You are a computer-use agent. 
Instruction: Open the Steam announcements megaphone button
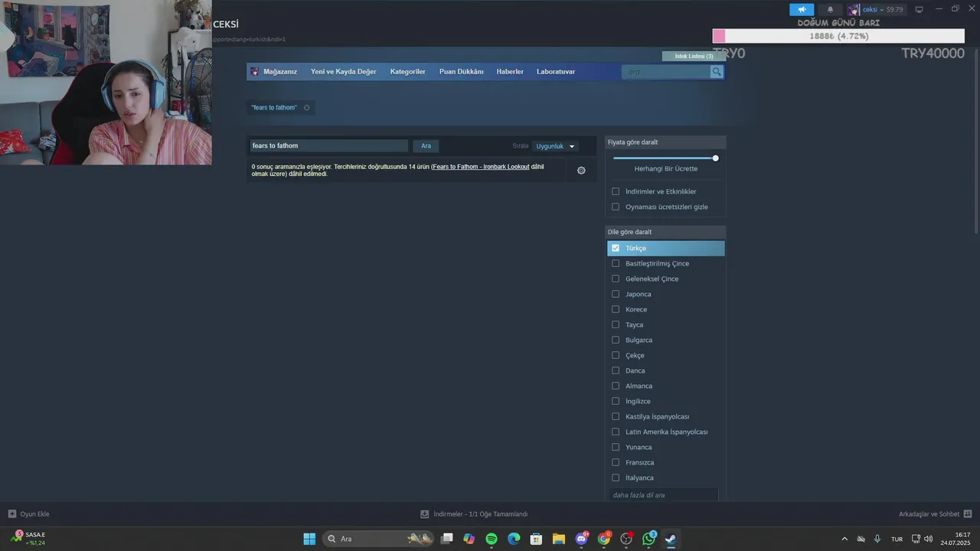802,9
